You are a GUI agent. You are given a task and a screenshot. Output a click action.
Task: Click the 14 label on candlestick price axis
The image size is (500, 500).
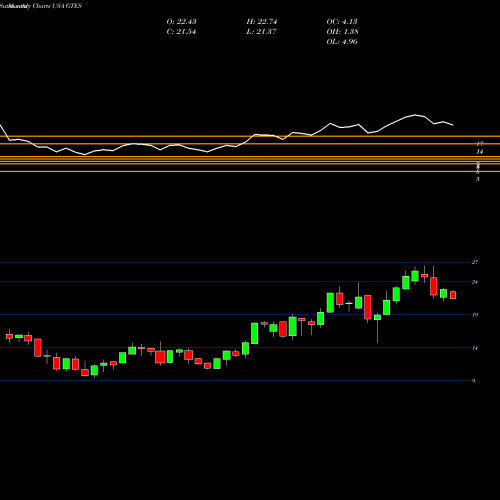pyautogui.click(x=475, y=348)
